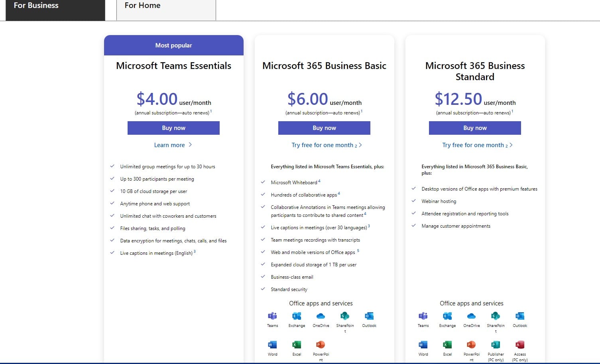Click 'Live captions in meetings (English)'

pyautogui.click(x=156, y=253)
